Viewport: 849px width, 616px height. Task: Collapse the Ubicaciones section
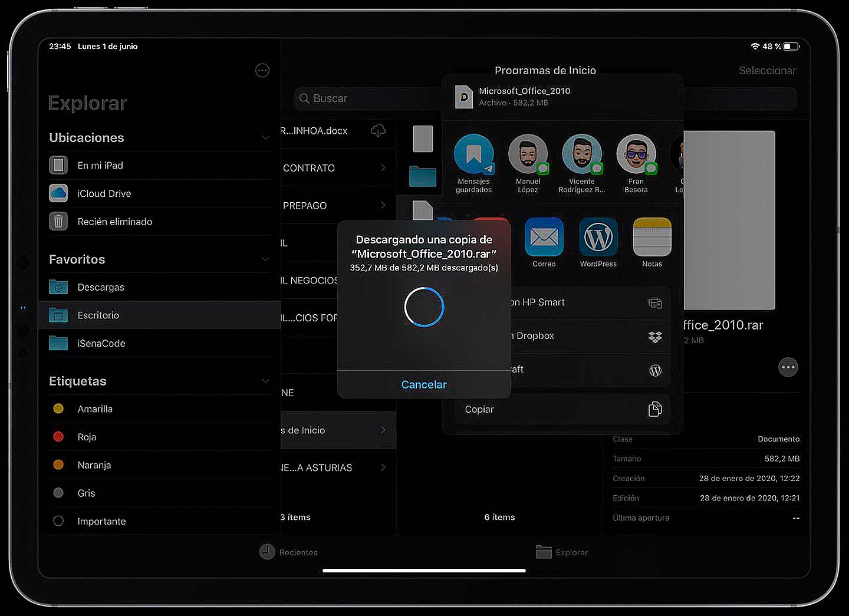pos(265,138)
